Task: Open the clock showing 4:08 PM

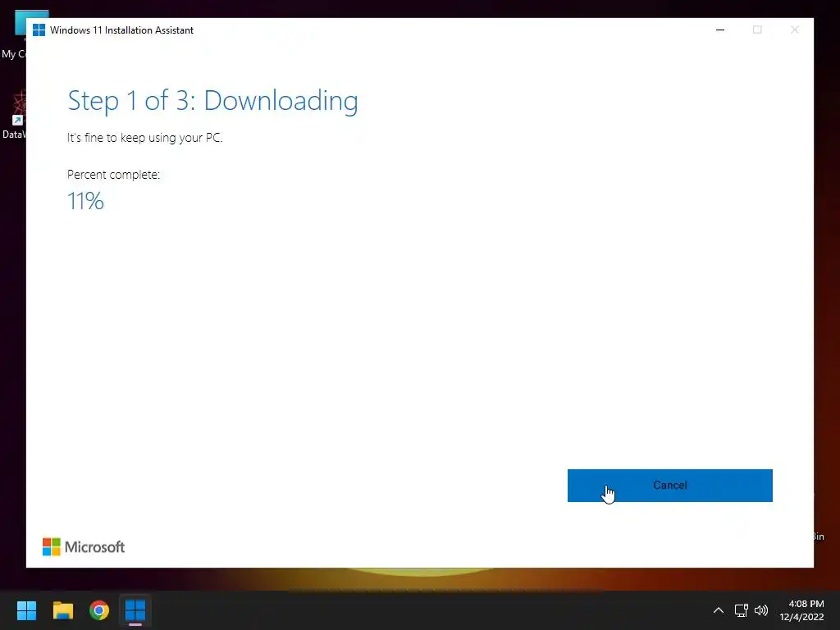Action: 806,604
